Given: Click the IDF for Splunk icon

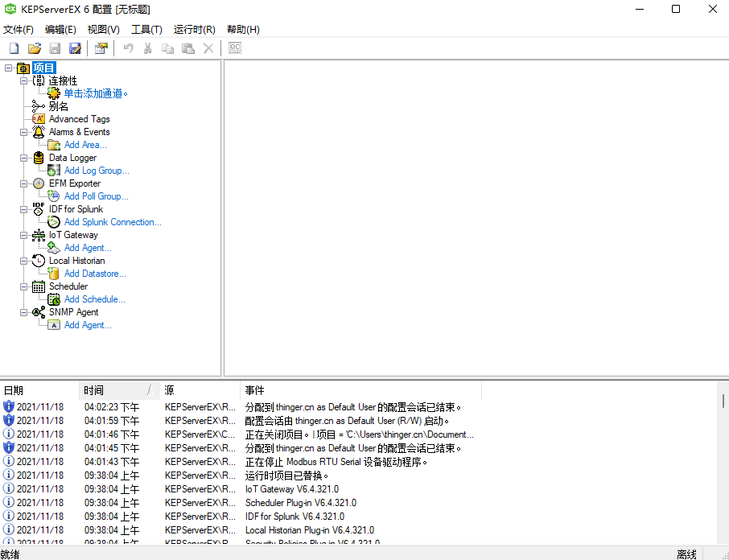Looking at the screenshot, I should [39, 209].
